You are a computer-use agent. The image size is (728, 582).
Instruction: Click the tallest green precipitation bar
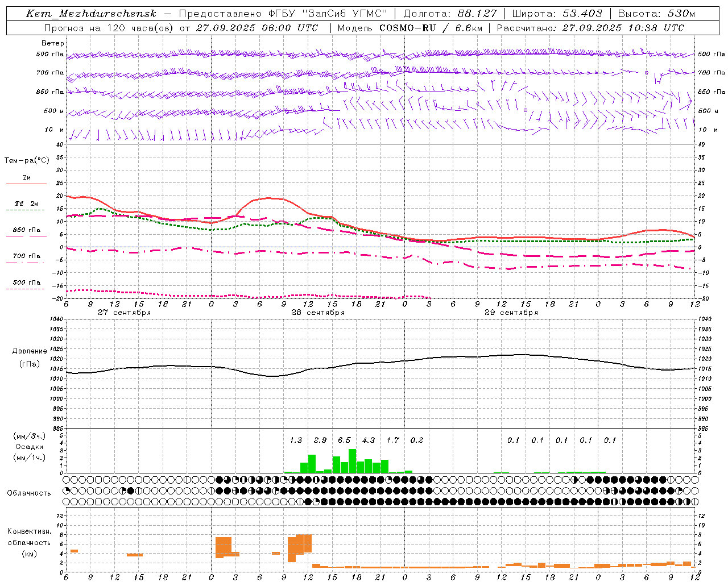tap(353, 461)
